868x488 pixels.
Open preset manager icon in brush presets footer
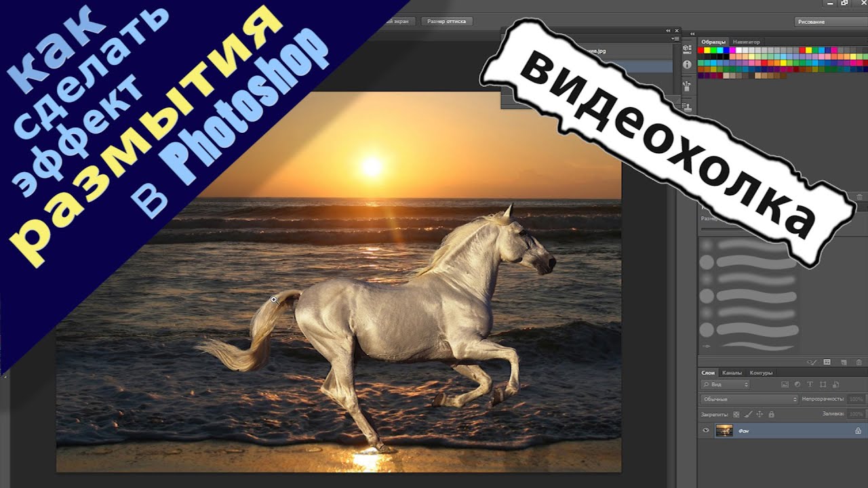[827, 362]
